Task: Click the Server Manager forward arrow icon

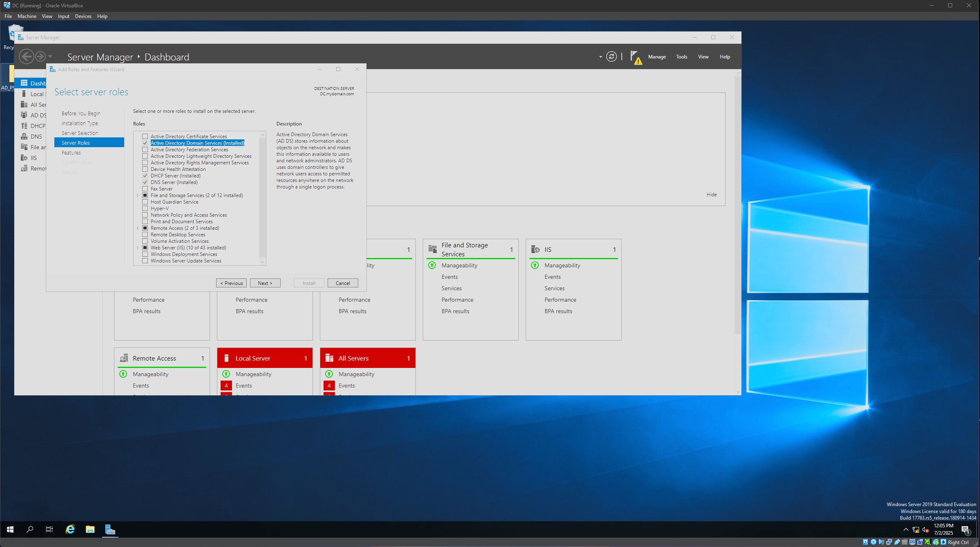Action: click(40, 56)
